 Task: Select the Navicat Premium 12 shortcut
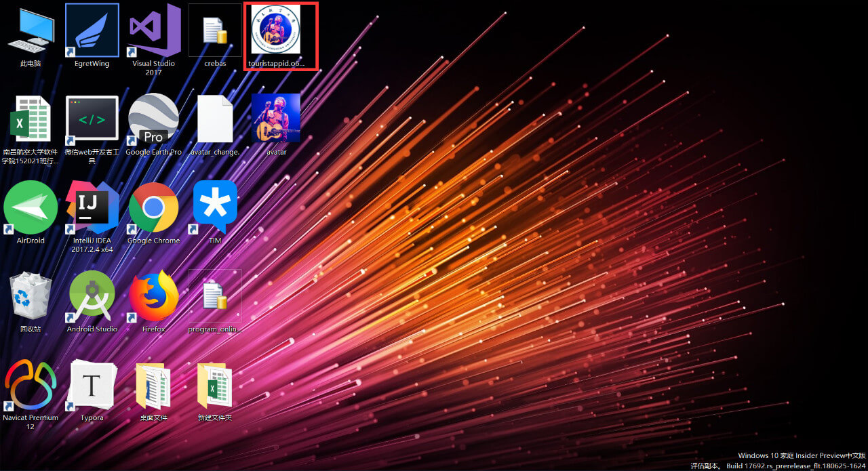(x=31, y=384)
